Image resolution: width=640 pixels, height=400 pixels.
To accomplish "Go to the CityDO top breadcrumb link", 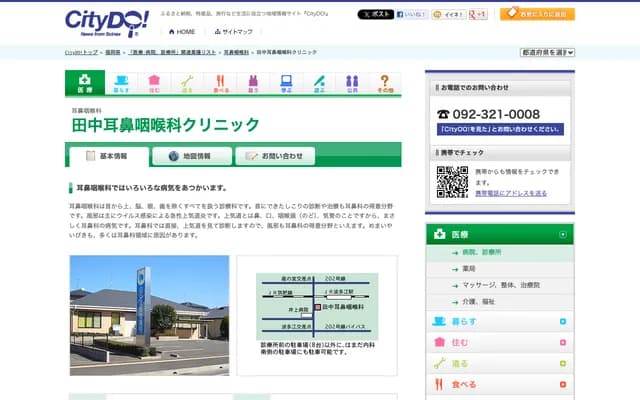I will pos(81,52).
